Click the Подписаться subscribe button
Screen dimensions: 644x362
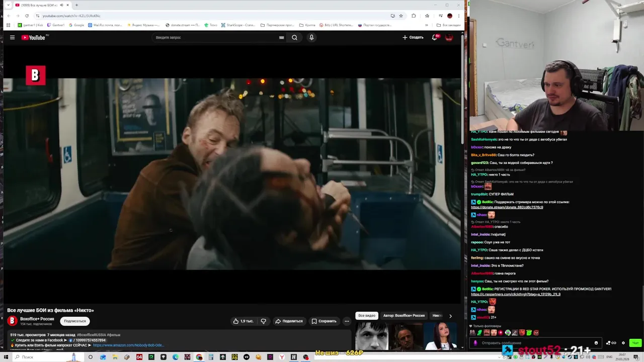(x=75, y=321)
